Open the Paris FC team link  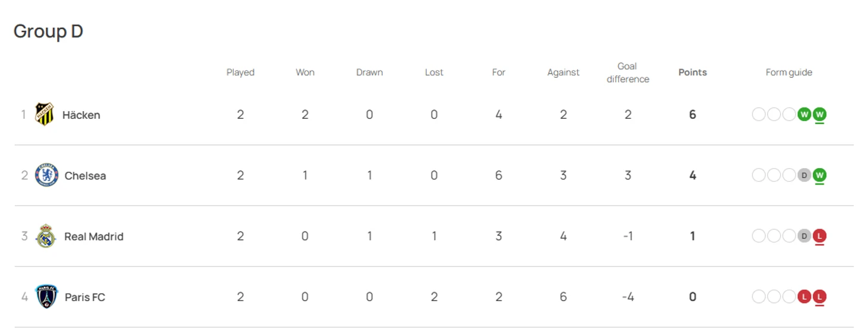coord(85,296)
